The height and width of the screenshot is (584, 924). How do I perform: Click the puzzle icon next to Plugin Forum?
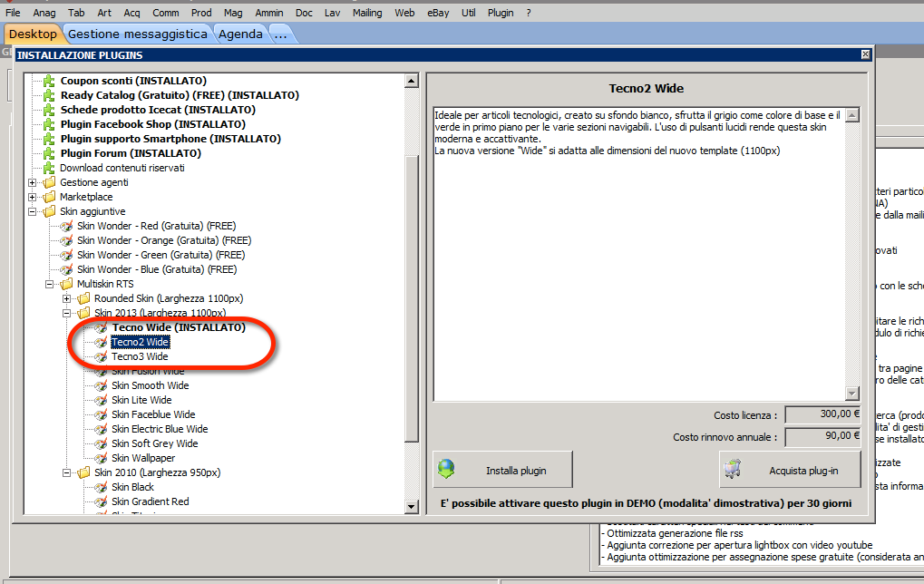tap(49, 153)
